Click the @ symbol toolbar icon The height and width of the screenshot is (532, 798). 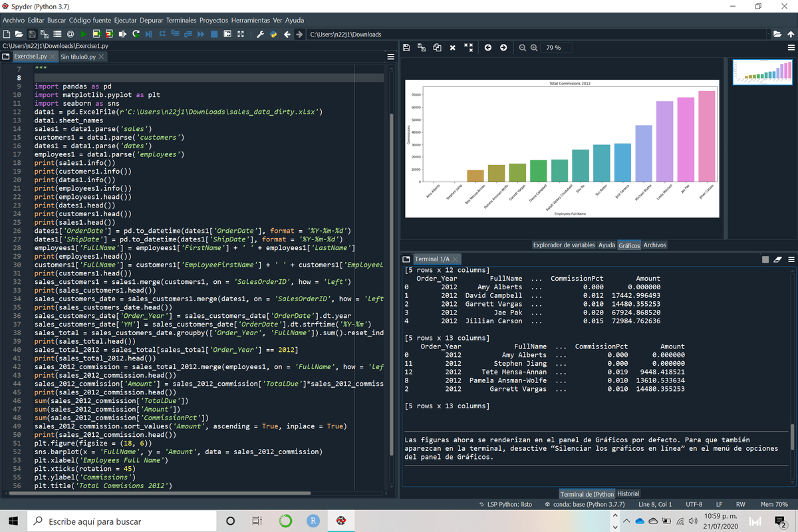[70, 34]
